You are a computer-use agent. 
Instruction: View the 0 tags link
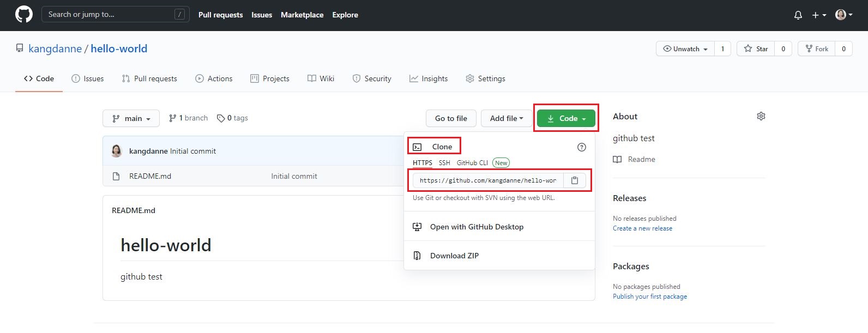tap(232, 118)
